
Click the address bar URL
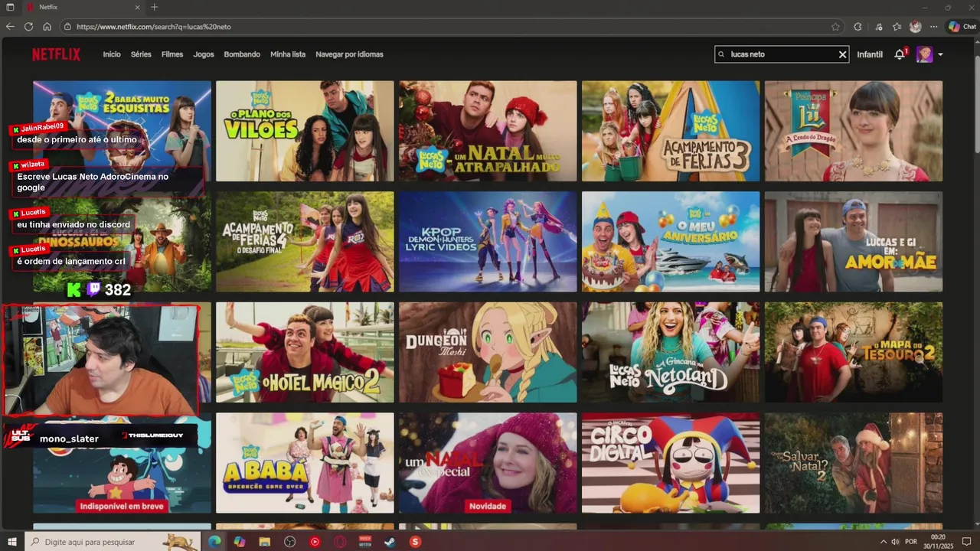pos(154,26)
